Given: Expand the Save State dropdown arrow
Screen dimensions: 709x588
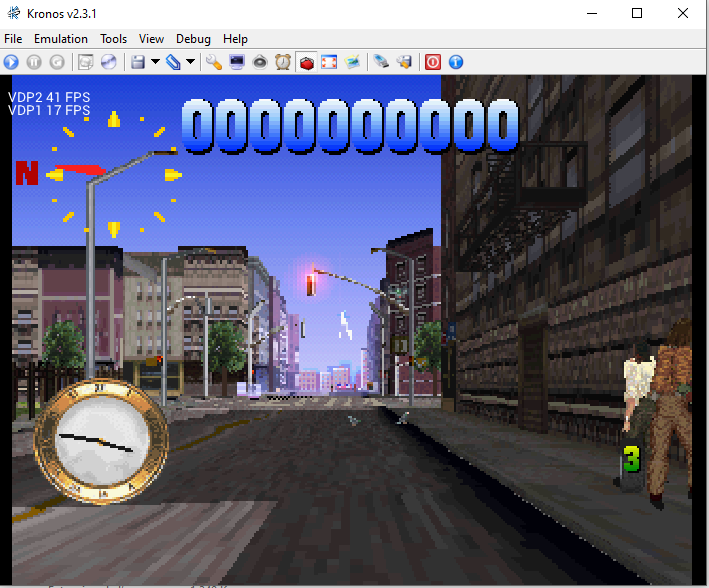Looking at the screenshot, I should (155, 62).
